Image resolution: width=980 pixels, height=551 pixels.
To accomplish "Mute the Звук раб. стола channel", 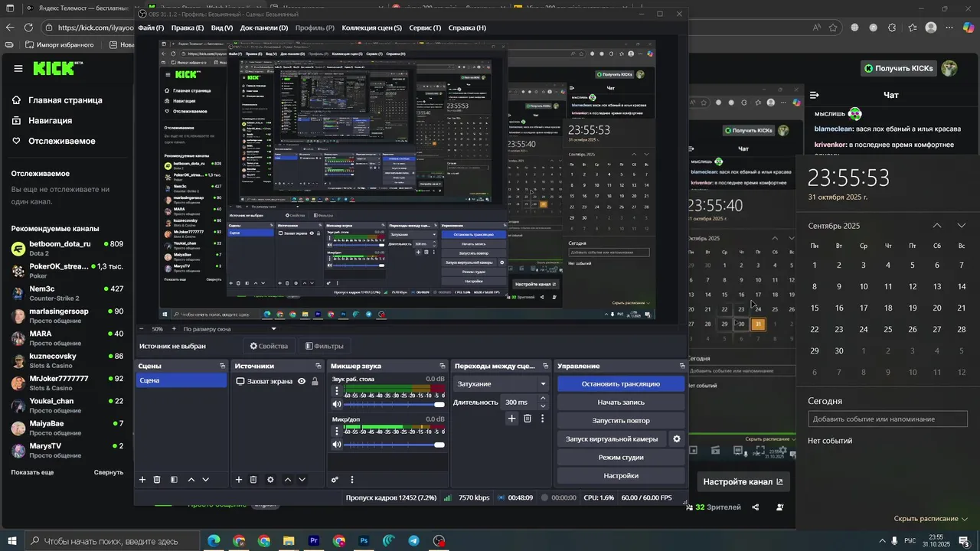I will click(x=337, y=404).
